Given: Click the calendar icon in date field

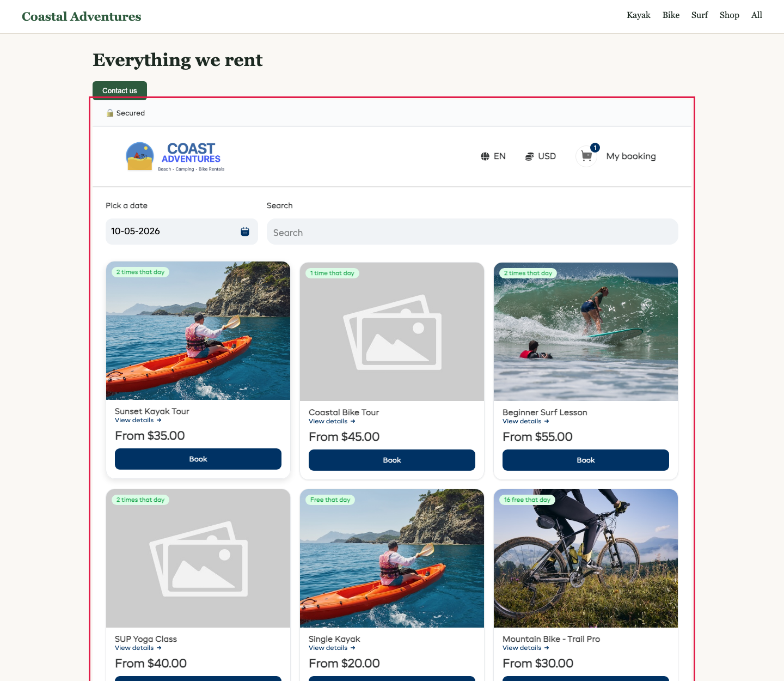Looking at the screenshot, I should 245,232.
